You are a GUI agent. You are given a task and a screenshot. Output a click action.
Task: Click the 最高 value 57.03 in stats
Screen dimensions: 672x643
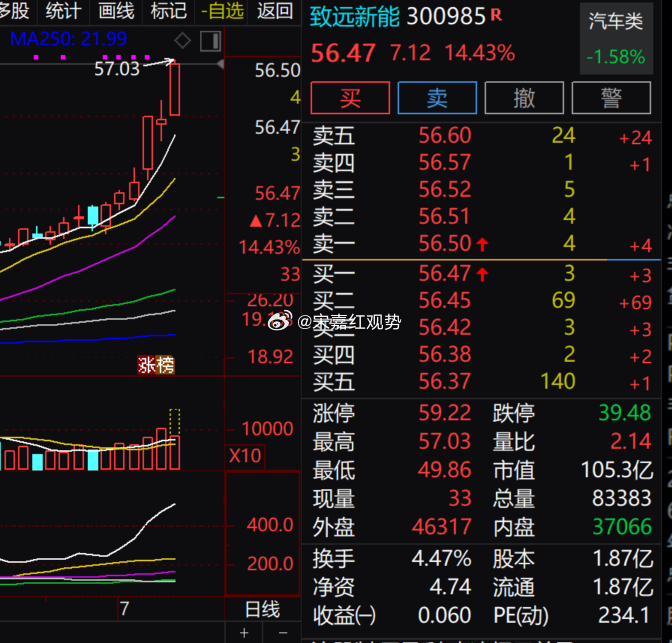[x=444, y=442]
